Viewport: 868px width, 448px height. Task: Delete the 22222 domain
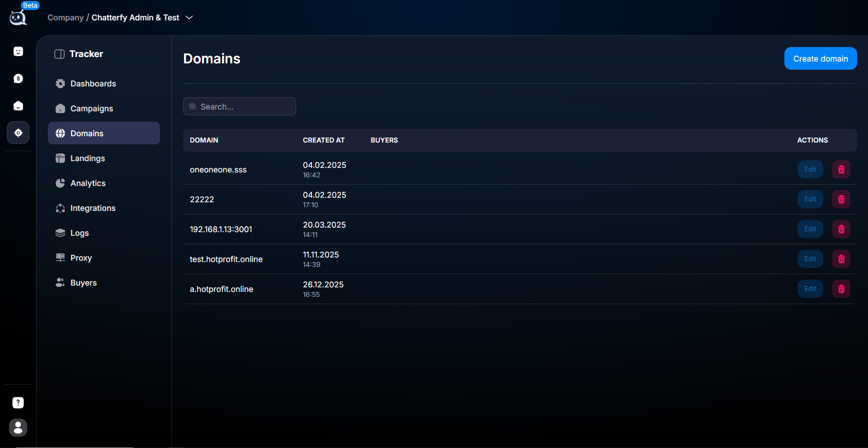click(x=841, y=199)
